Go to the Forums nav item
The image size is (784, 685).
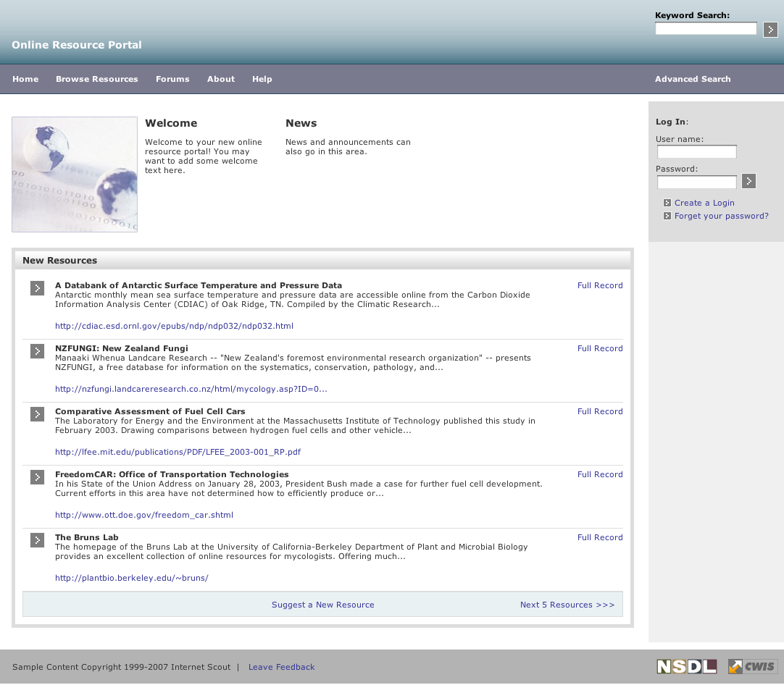click(x=172, y=79)
